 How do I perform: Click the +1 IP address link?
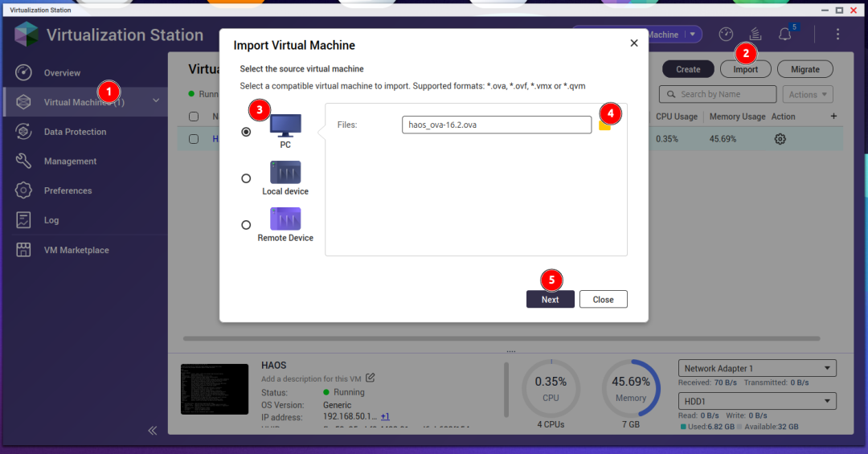(385, 416)
